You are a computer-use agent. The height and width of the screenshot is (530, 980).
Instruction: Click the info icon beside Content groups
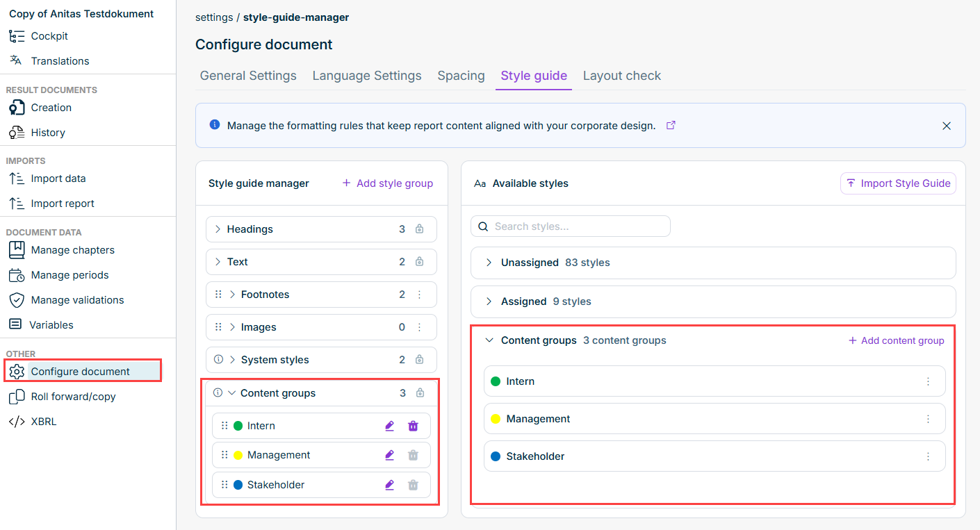[218, 393]
